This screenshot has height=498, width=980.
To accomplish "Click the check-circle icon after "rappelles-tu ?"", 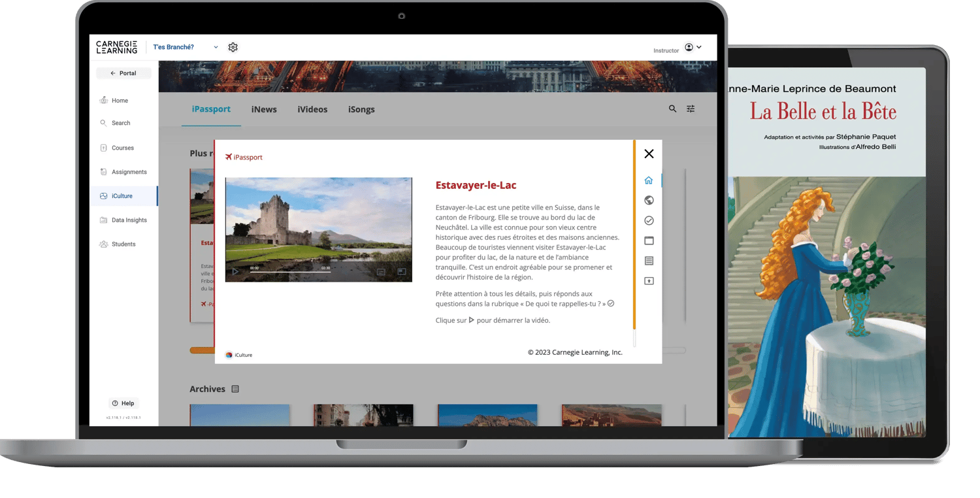I will pyautogui.click(x=611, y=304).
